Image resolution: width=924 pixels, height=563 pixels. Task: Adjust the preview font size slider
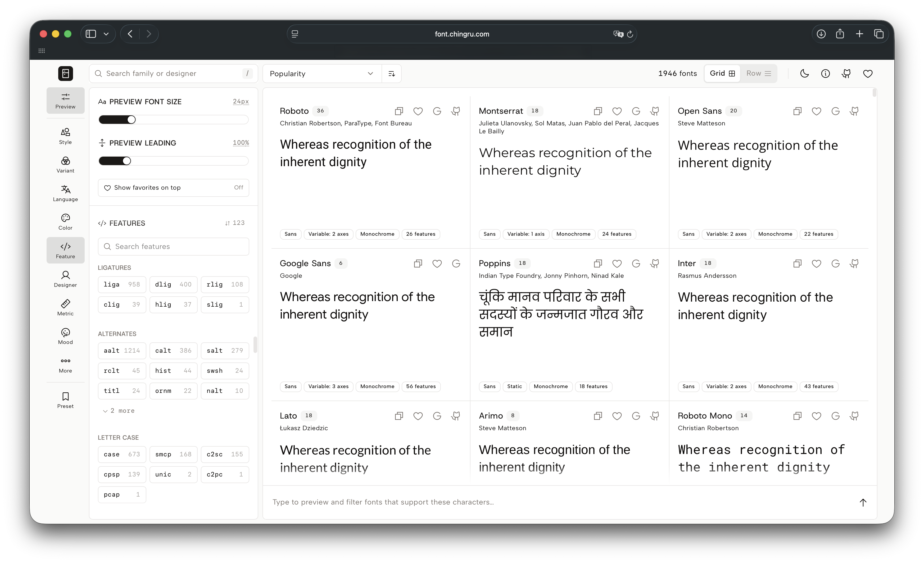pyautogui.click(x=173, y=120)
